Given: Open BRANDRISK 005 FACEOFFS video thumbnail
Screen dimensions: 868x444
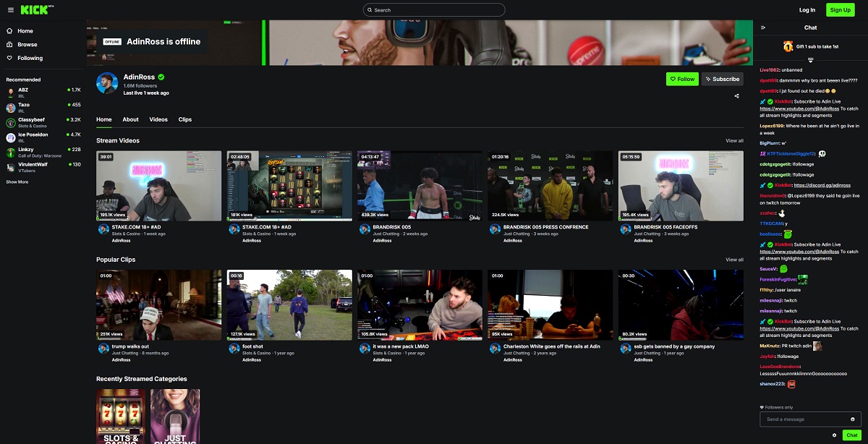Looking at the screenshot, I should 681,186.
